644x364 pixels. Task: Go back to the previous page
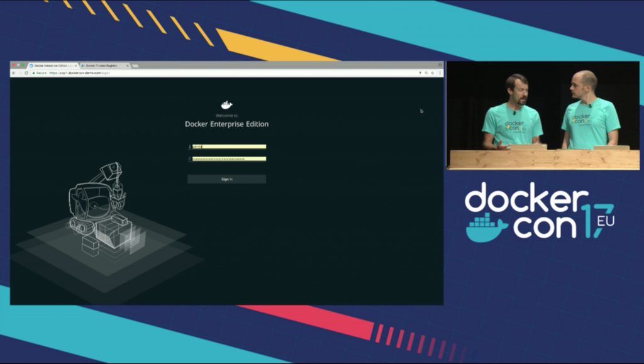14,73
